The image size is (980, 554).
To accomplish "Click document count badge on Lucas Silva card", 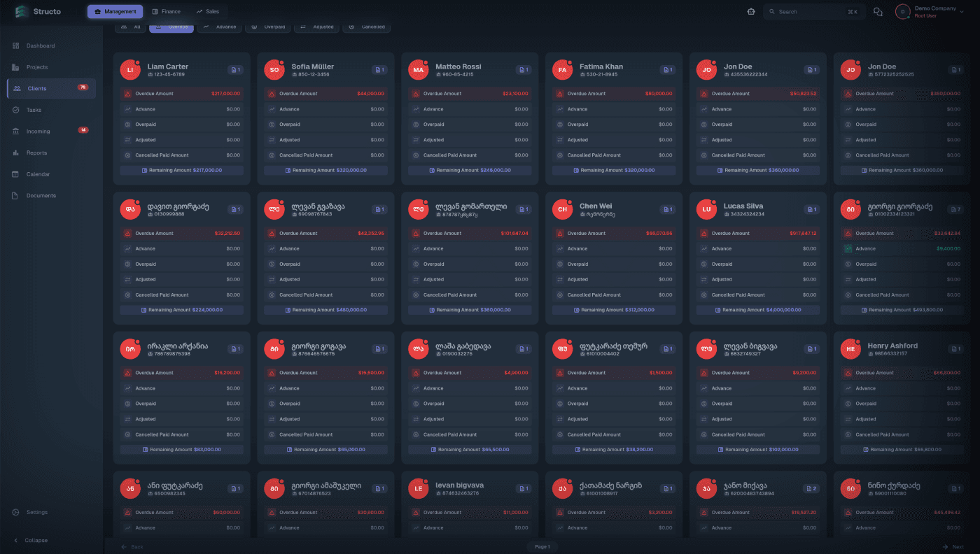I will (x=812, y=209).
